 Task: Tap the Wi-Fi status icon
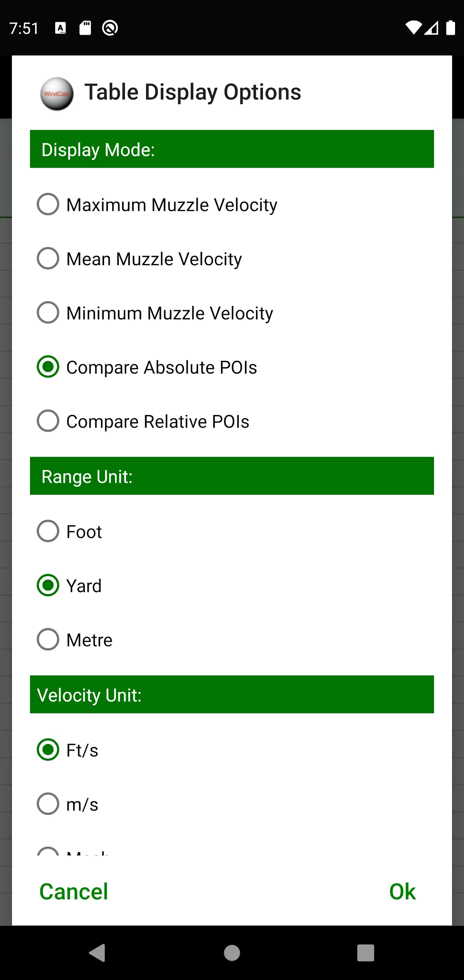pyautogui.click(x=413, y=28)
